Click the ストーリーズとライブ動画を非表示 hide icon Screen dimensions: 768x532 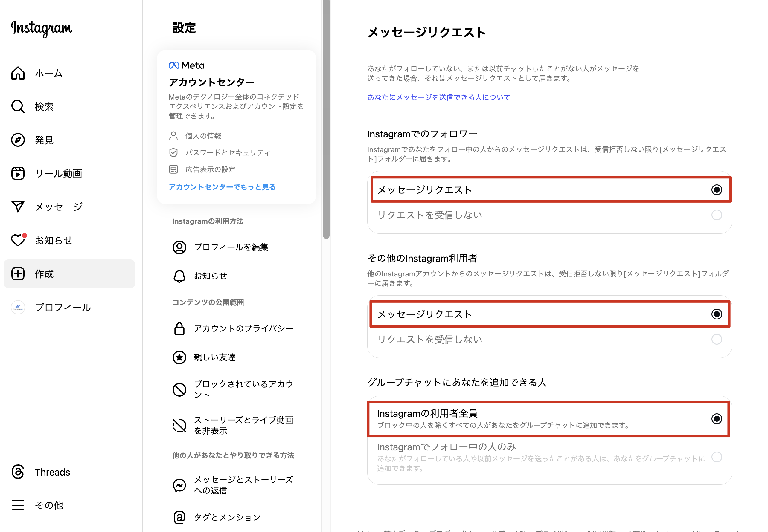(179, 425)
